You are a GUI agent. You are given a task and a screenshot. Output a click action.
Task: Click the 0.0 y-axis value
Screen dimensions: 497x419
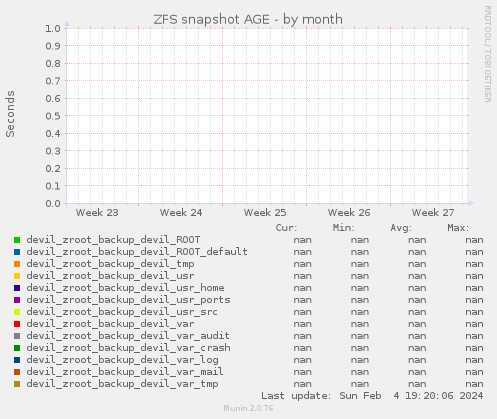[53, 204]
